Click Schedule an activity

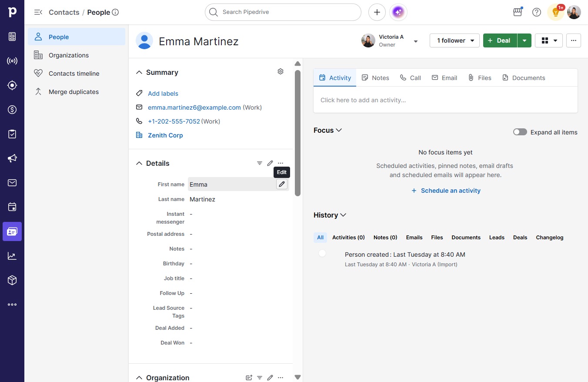coord(446,191)
